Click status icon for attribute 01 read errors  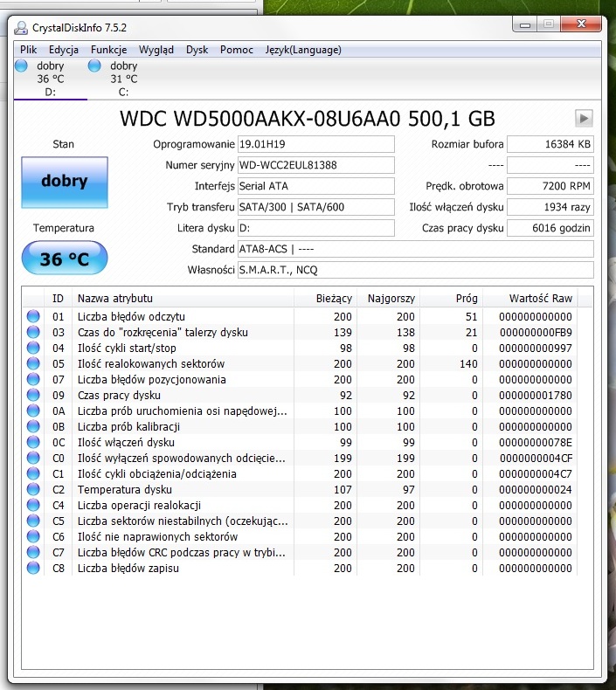[33, 316]
